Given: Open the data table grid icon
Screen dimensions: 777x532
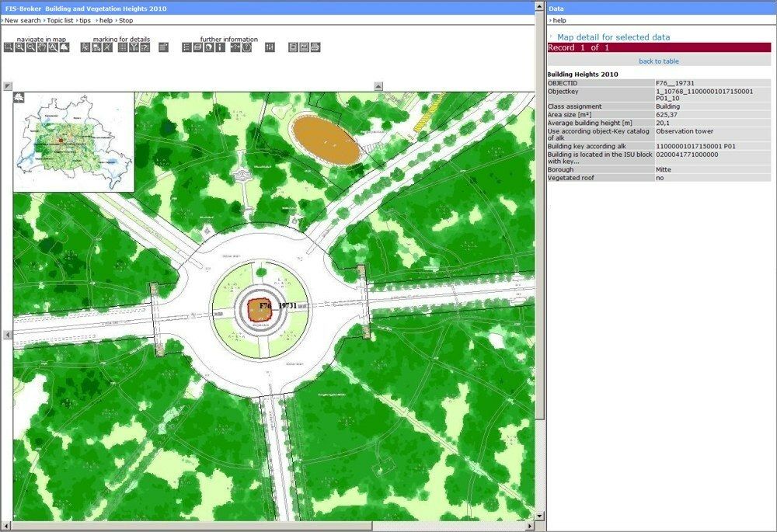Looking at the screenshot, I should coord(123,47).
